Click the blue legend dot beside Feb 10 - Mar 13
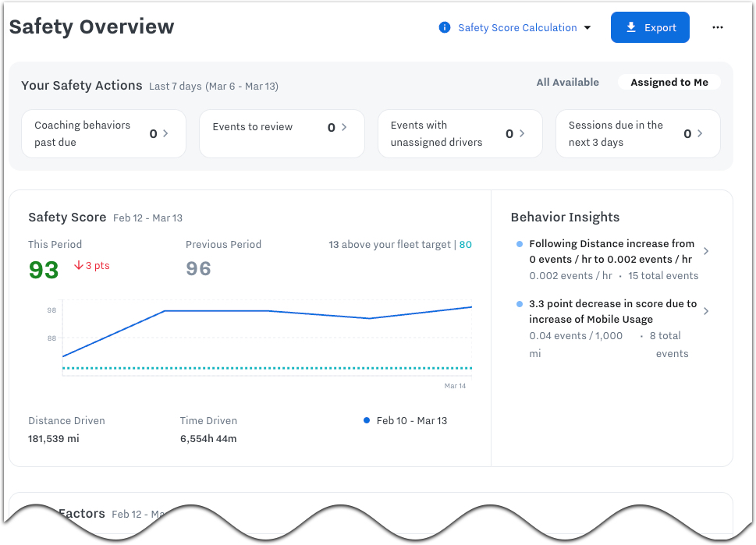This screenshot has height=545, width=756. (366, 420)
